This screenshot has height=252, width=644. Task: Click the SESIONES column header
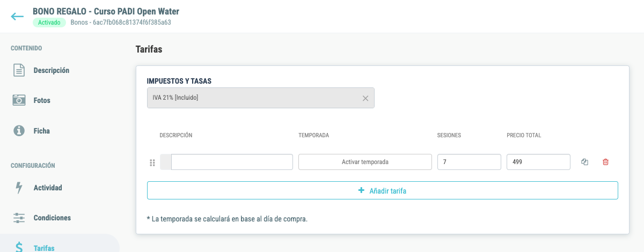(x=449, y=135)
